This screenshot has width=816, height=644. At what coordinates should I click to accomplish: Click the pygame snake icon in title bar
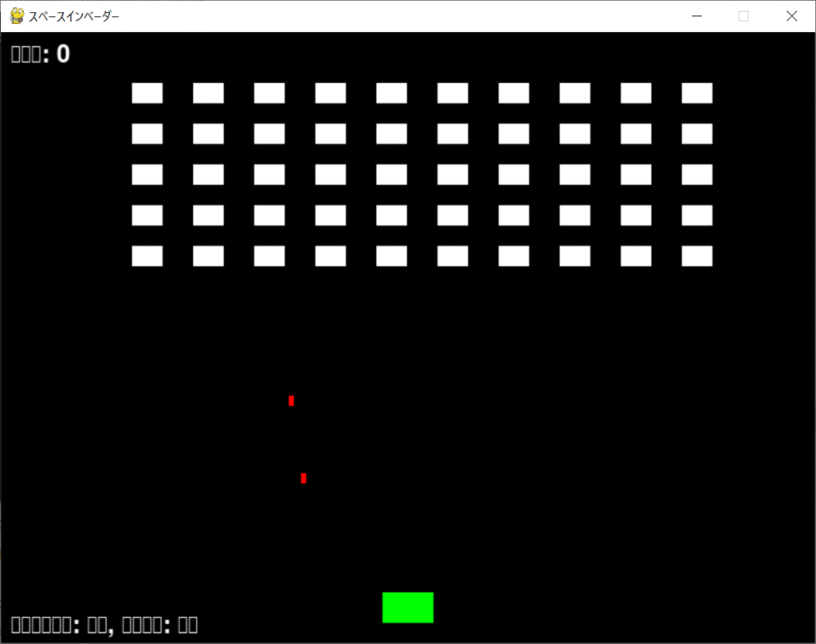click(x=18, y=16)
